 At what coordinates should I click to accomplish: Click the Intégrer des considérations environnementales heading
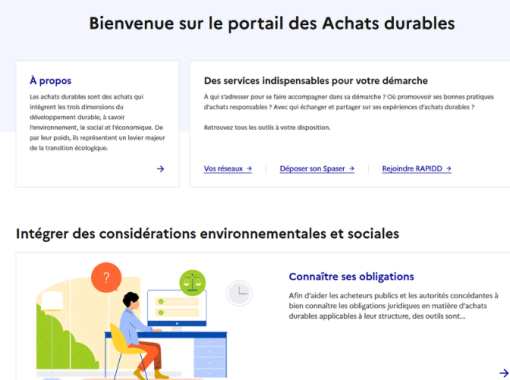[207, 234]
